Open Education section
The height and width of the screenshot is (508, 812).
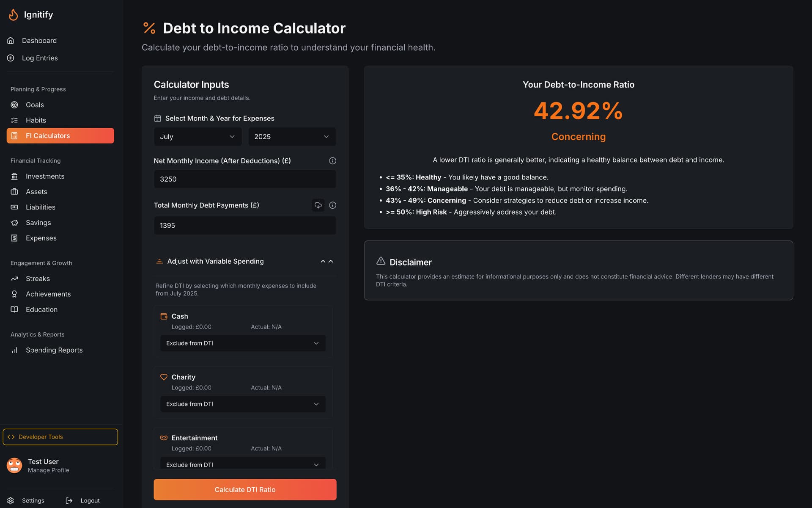pos(60,309)
